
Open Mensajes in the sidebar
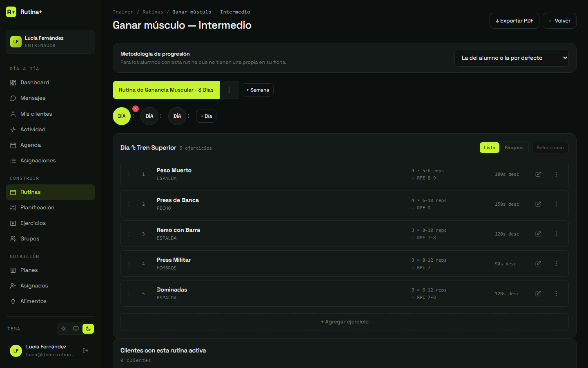click(50, 98)
